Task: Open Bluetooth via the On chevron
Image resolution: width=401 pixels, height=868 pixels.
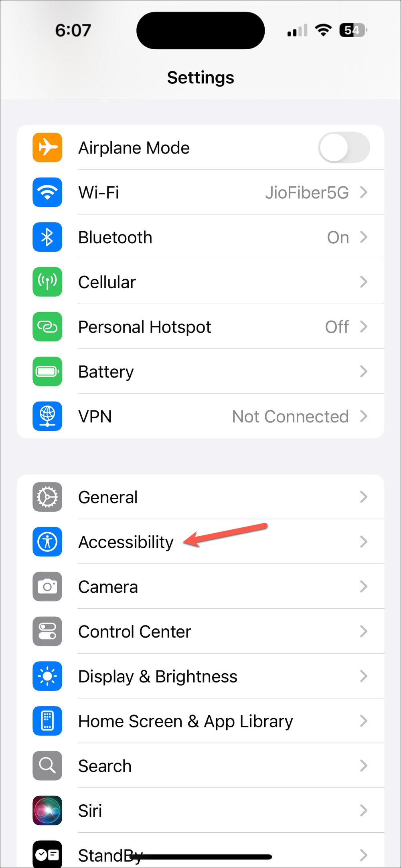Action: click(364, 237)
